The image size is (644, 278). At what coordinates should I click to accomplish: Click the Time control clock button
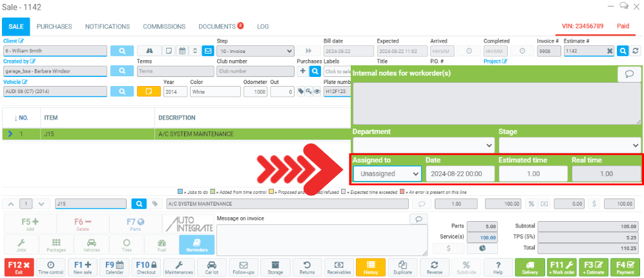click(51, 268)
